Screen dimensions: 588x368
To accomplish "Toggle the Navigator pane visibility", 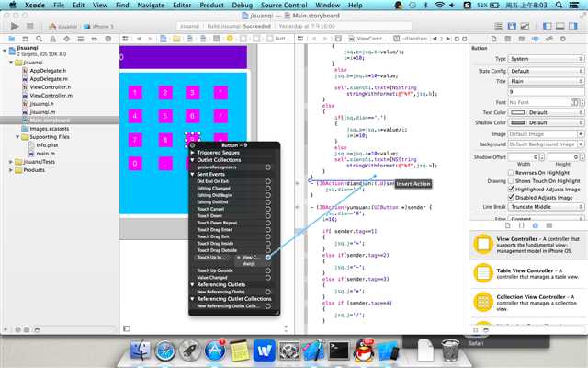I will (x=548, y=27).
